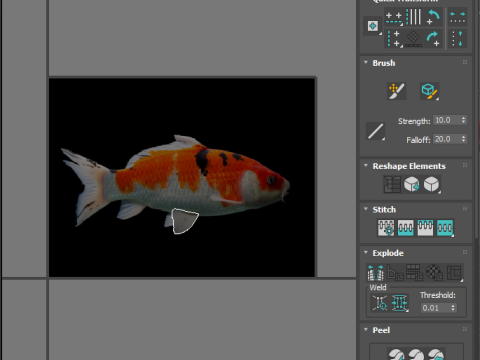
Task: Click the Reshape Elements rollout grip handle
Action: pos(465,165)
